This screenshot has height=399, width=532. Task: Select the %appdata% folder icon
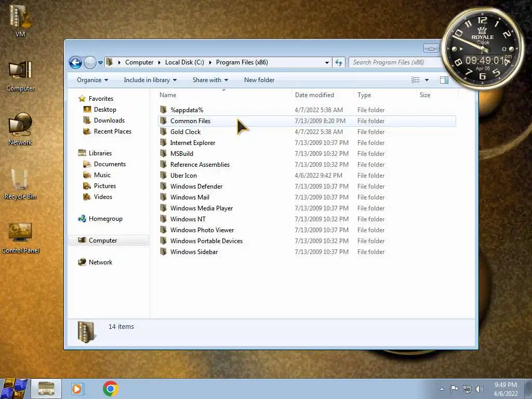click(x=163, y=110)
